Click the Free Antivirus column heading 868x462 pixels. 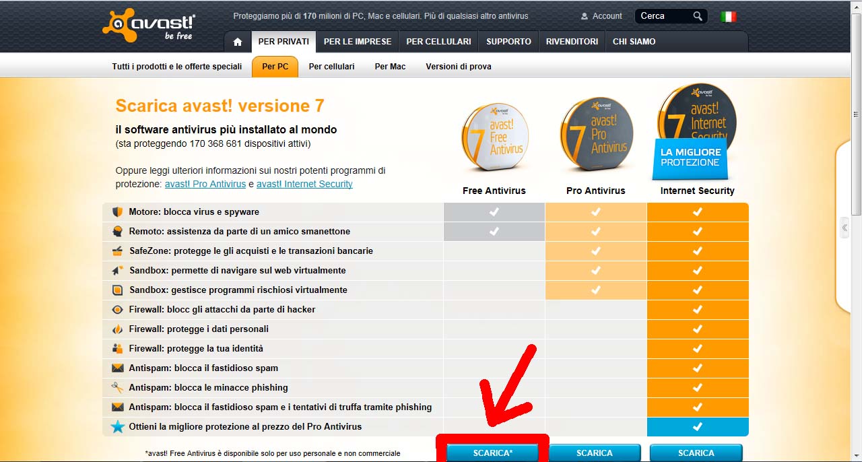point(494,191)
